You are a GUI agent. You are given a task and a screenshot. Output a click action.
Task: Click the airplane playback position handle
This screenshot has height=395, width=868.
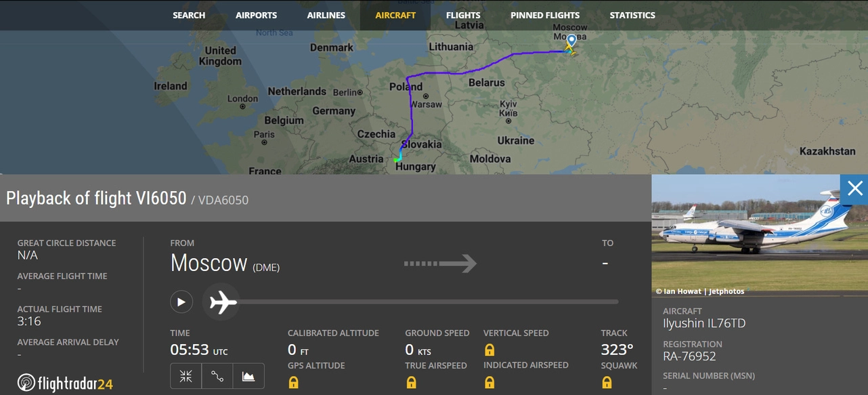pos(223,302)
